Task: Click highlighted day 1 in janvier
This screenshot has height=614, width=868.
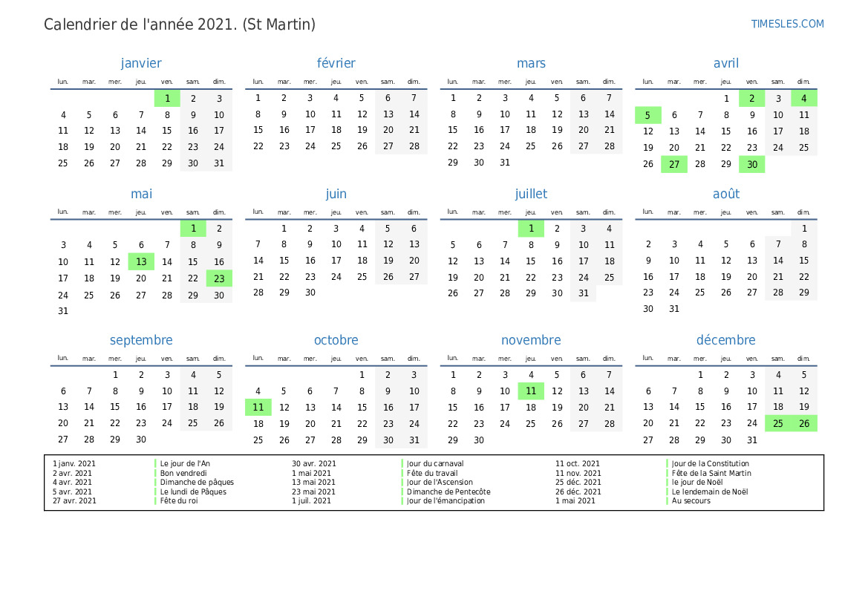Action: 167,98
